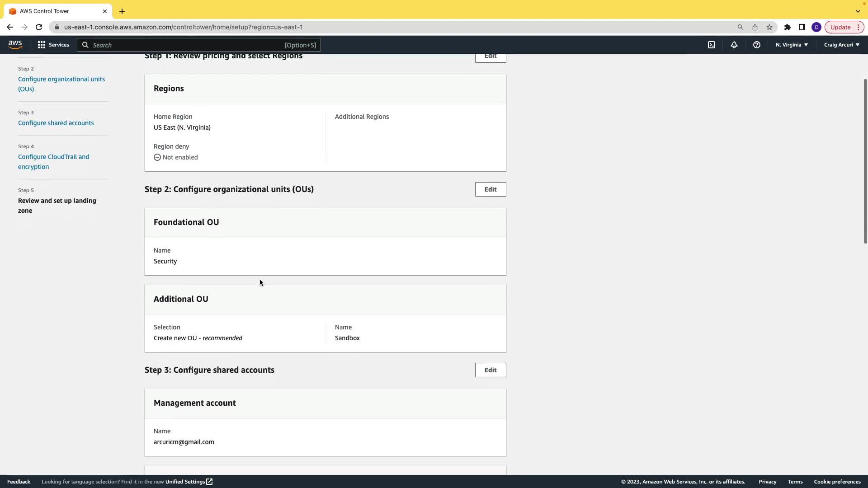The height and width of the screenshot is (488, 868).
Task: Expand the N. Virginia region dropdown
Action: (x=792, y=45)
